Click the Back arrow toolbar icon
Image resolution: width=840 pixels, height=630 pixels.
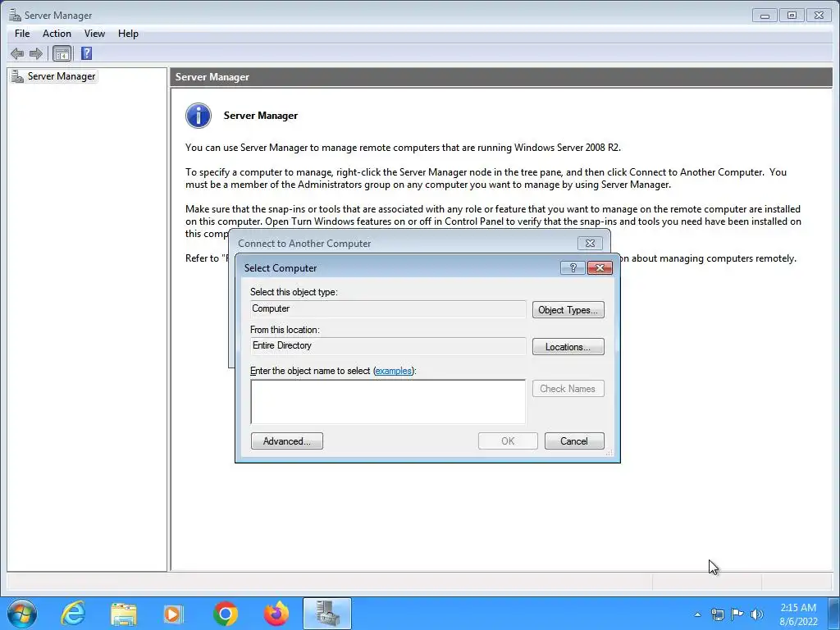17,53
